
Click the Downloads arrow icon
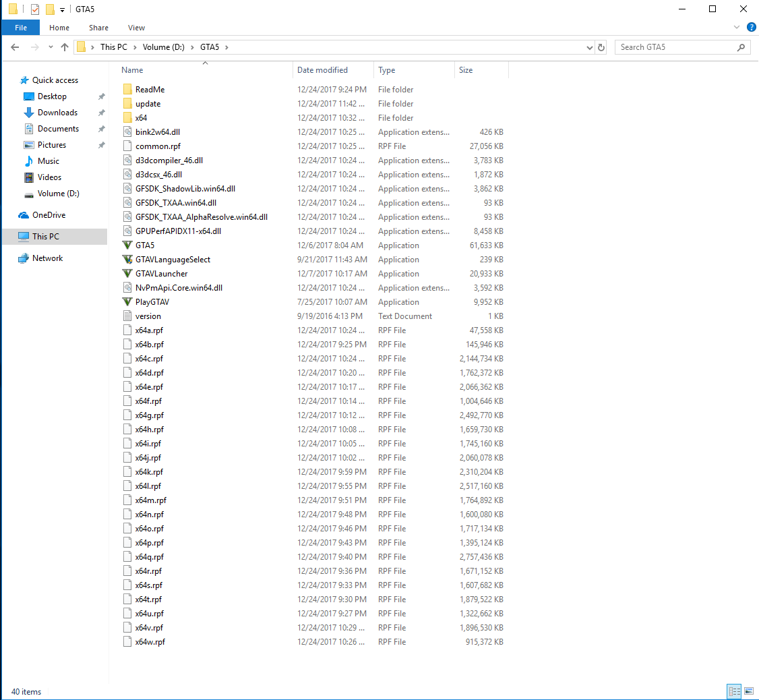coord(29,113)
